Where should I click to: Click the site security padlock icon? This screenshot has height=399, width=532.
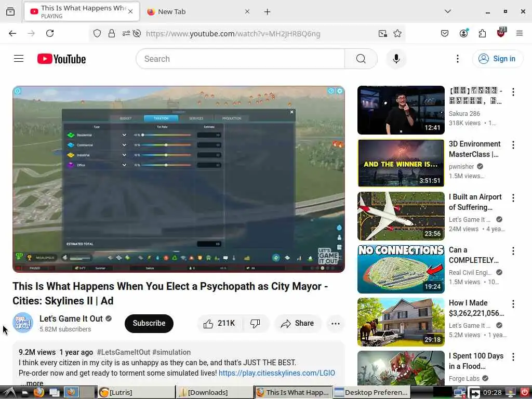111,33
